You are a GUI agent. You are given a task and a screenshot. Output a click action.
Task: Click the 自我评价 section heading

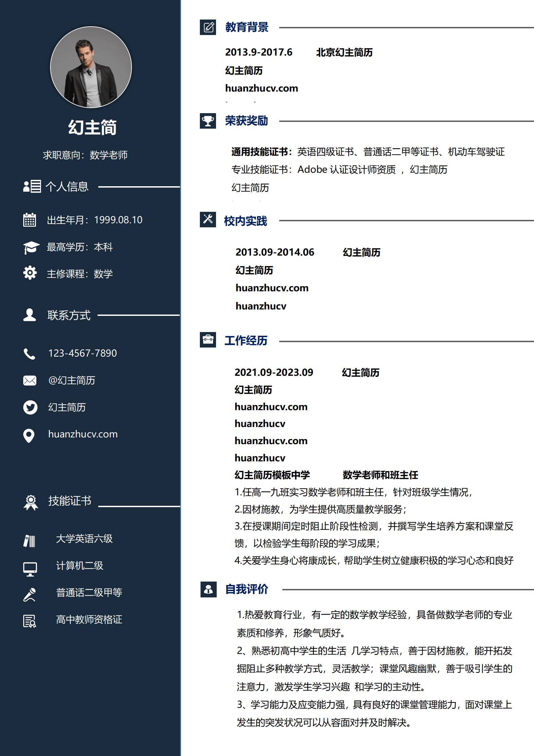[x=246, y=589]
